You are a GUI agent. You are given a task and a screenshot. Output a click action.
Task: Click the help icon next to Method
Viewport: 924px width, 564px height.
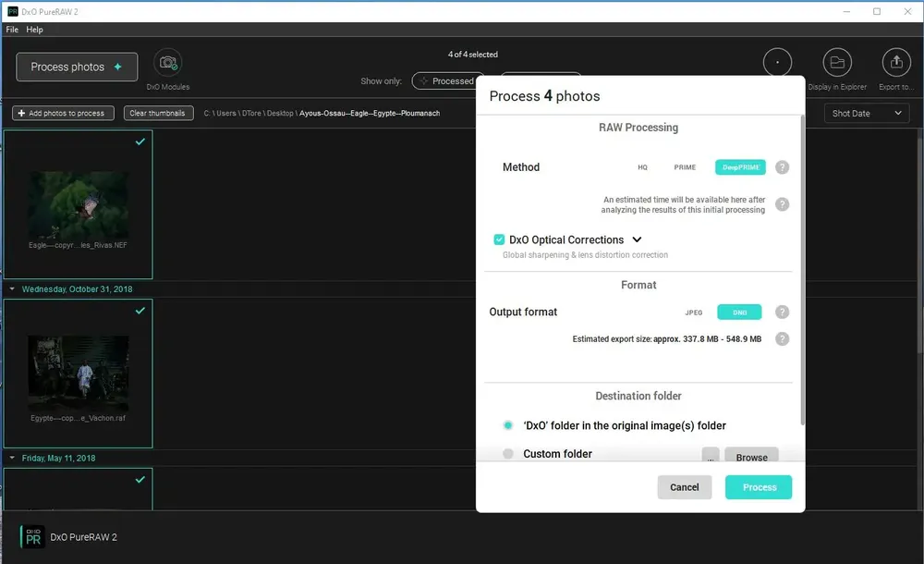(x=782, y=167)
